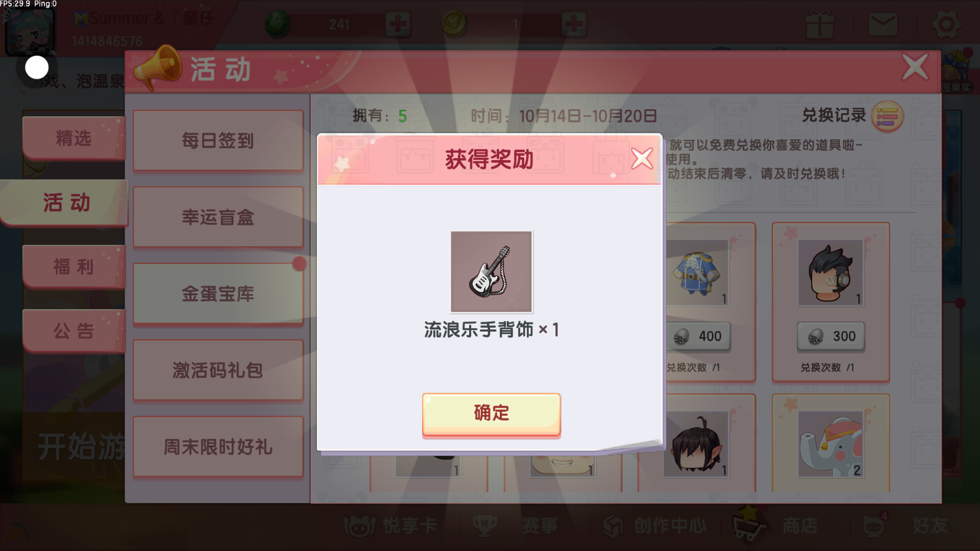
Task: Close the 获得奖励 reward popup
Action: point(642,158)
